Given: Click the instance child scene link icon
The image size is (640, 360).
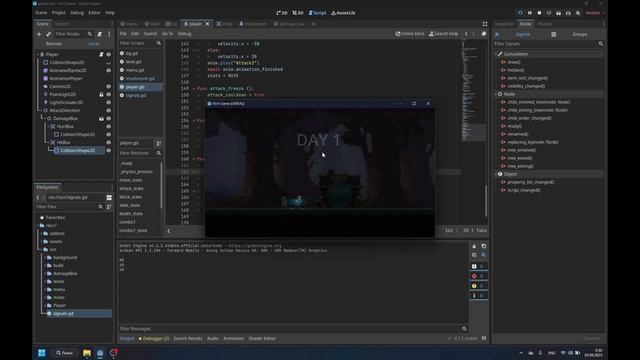Looking at the screenshot, I should (x=48, y=34).
